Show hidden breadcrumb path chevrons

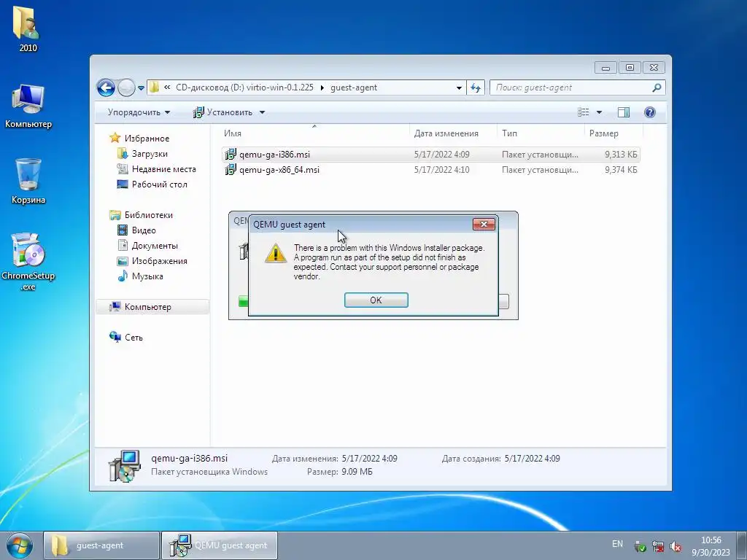(167, 87)
